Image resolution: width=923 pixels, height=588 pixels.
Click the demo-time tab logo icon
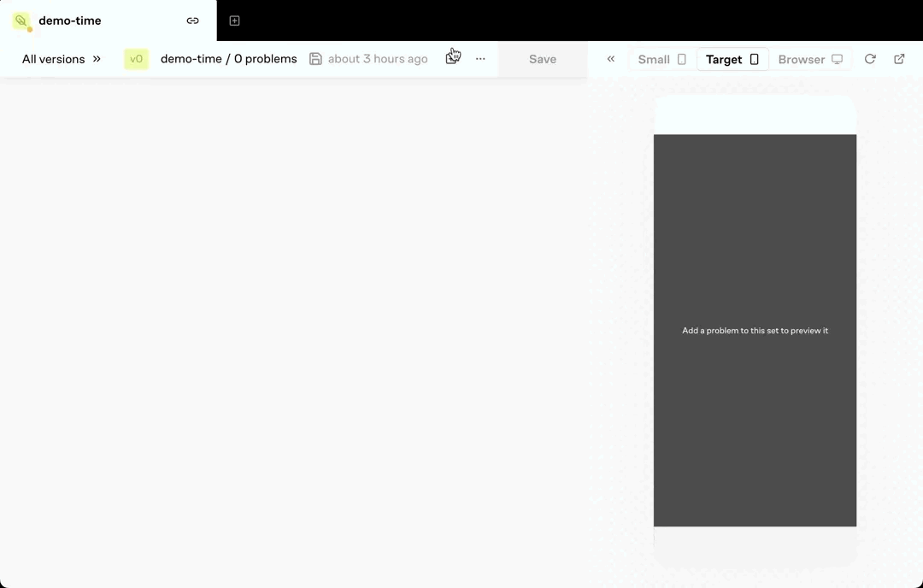pyautogui.click(x=21, y=21)
